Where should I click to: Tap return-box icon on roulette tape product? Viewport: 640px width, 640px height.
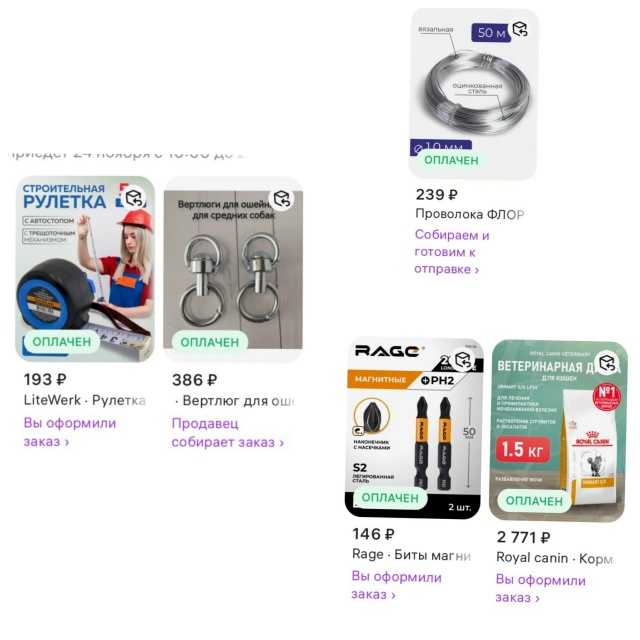coord(134,198)
